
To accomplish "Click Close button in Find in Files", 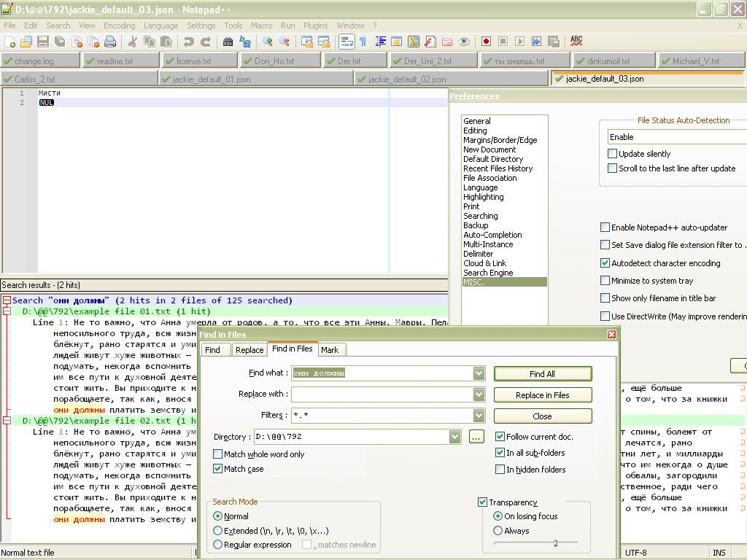I will click(x=543, y=416).
